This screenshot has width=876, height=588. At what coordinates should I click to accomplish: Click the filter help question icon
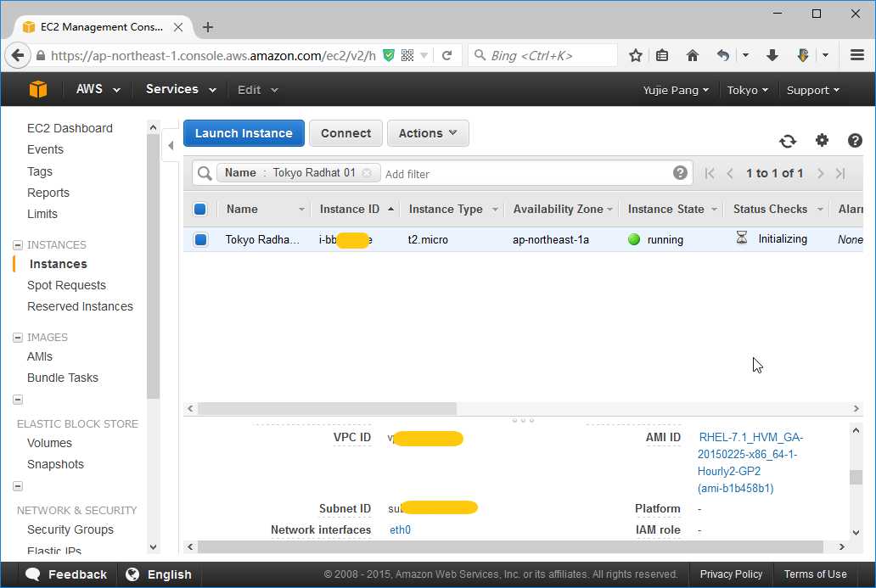coord(680,173)
